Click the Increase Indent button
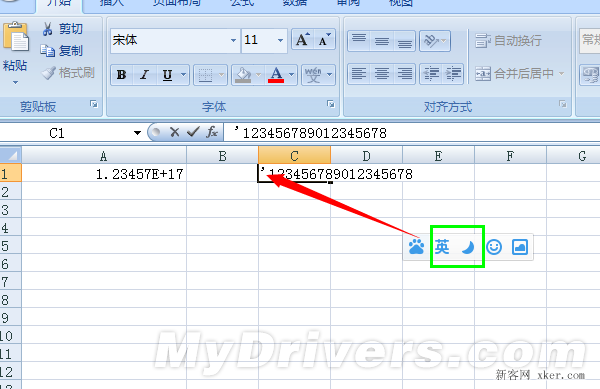This screenshot has width=600, height=389. [x=453, y=73]
